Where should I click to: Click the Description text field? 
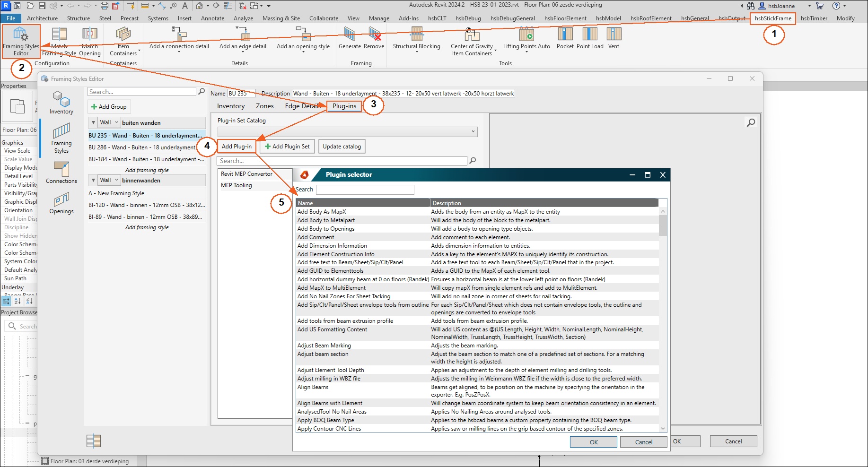point(403,94)
